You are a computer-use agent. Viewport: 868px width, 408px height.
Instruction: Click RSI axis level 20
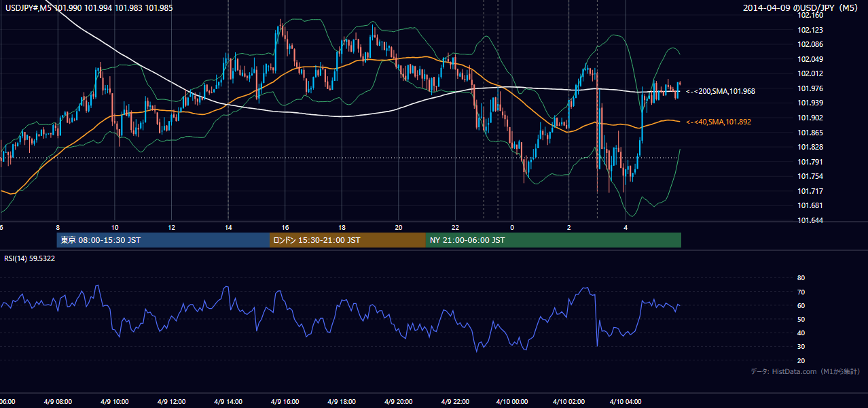pos(801,360)
